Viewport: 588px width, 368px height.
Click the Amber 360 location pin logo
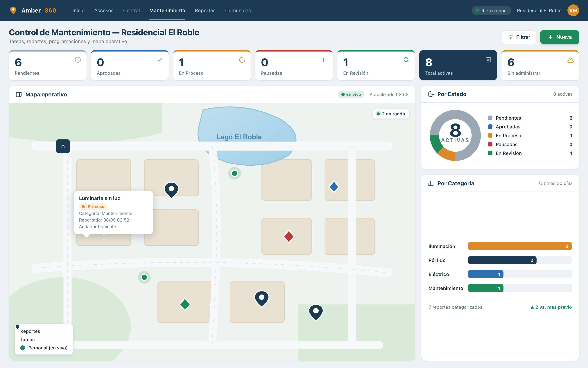[13, 10]
